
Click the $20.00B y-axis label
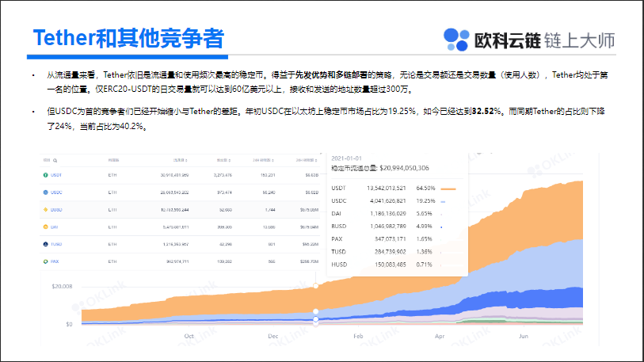[62, 287]
